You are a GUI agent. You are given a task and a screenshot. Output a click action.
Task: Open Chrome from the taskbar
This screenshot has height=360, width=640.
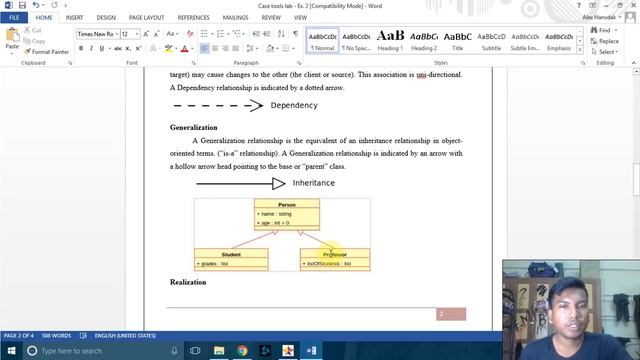pos(242,351)
